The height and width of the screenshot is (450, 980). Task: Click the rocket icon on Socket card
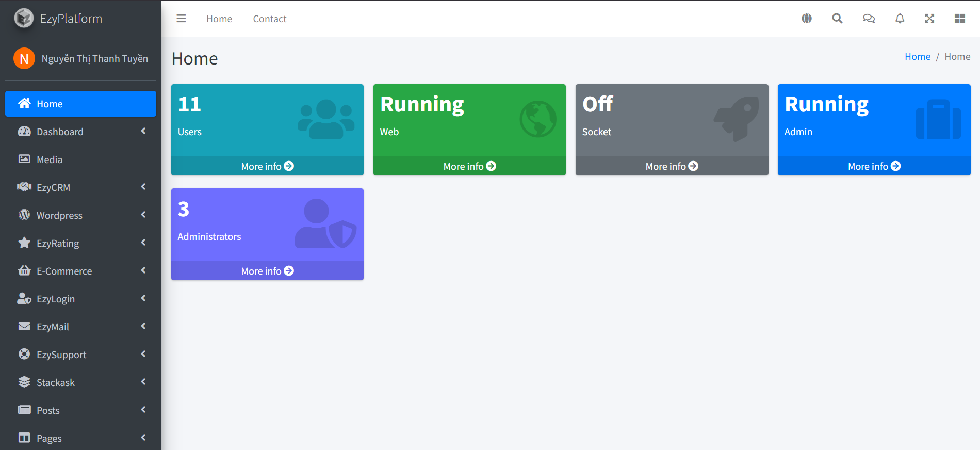click(737, 119)
